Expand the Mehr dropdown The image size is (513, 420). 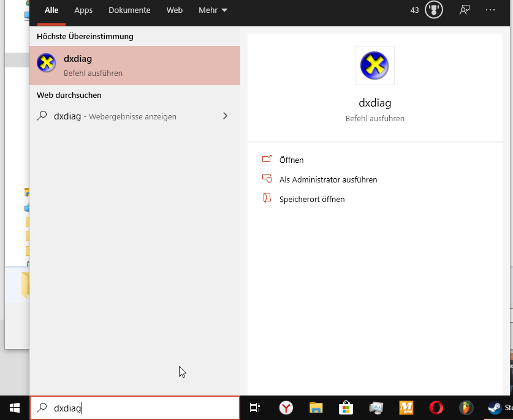click(213, 10)
